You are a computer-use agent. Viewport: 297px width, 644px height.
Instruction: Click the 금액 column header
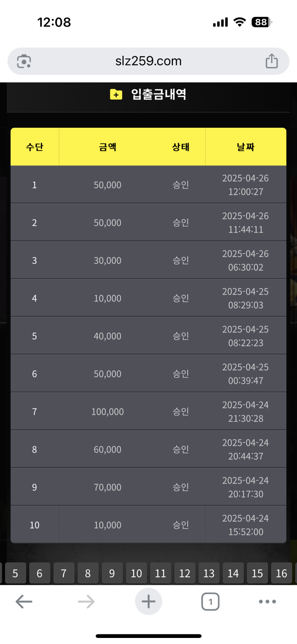click(107, 147)
